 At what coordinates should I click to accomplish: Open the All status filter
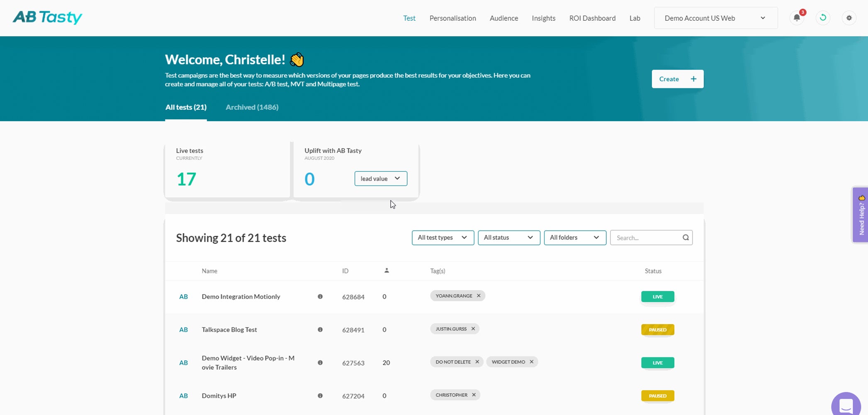509,237
